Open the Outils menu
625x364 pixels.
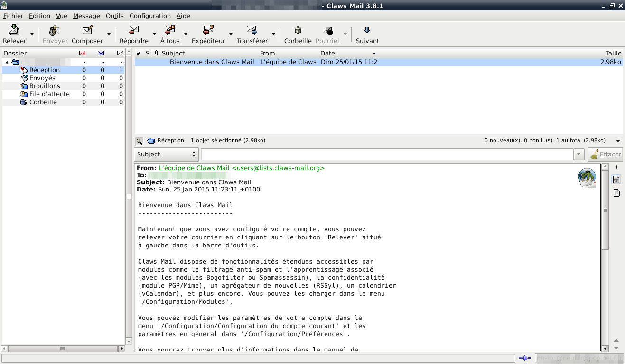click(x=114, y=16)
